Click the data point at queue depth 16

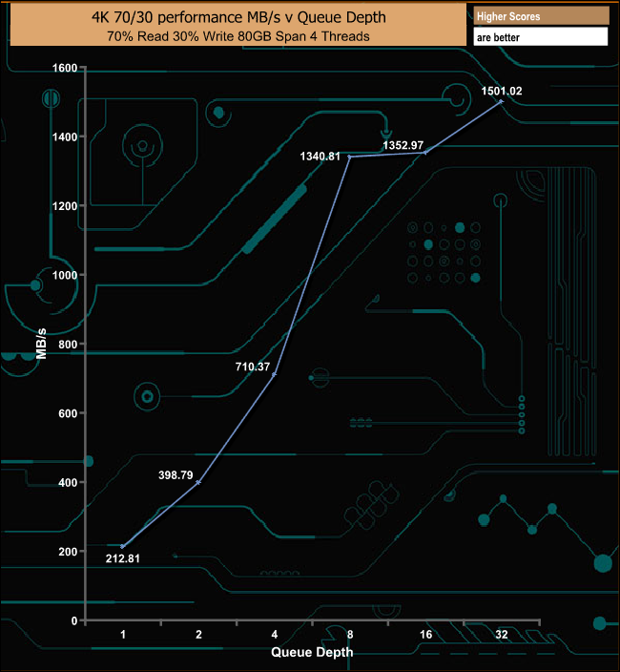[425, 153]
